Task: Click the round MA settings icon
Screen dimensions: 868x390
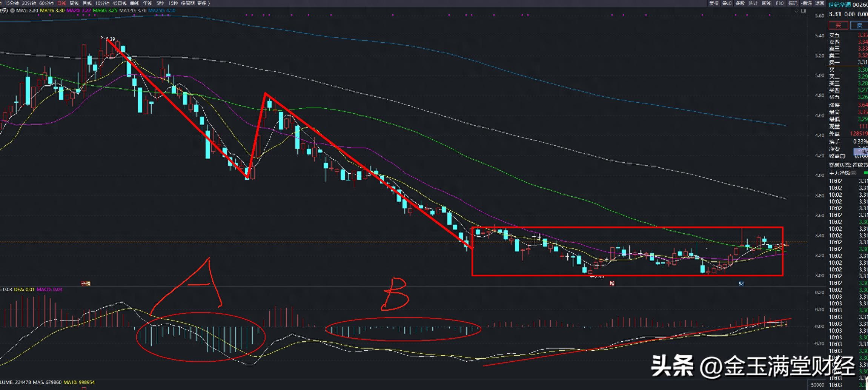Action: (12, 11)
